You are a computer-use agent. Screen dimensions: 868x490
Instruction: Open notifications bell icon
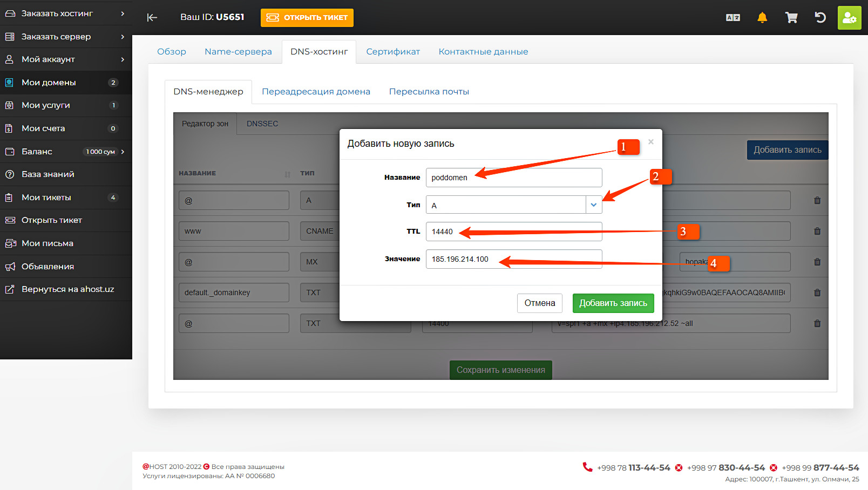point(762,18)
